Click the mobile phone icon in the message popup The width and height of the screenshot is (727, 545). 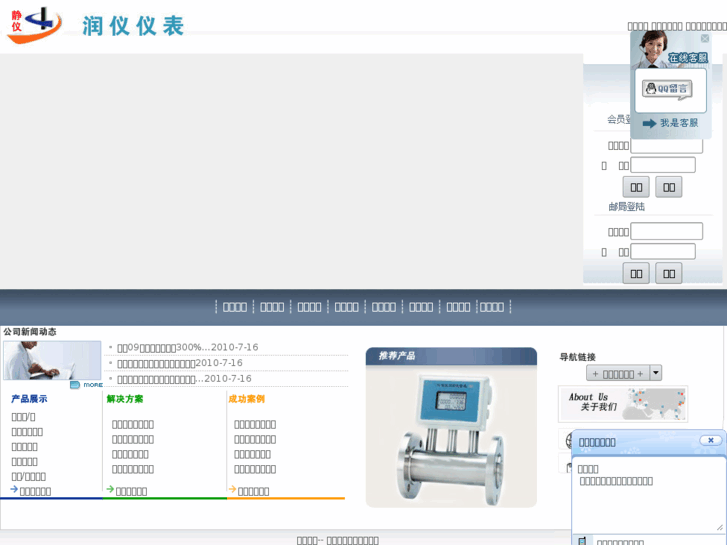[582, 541]
